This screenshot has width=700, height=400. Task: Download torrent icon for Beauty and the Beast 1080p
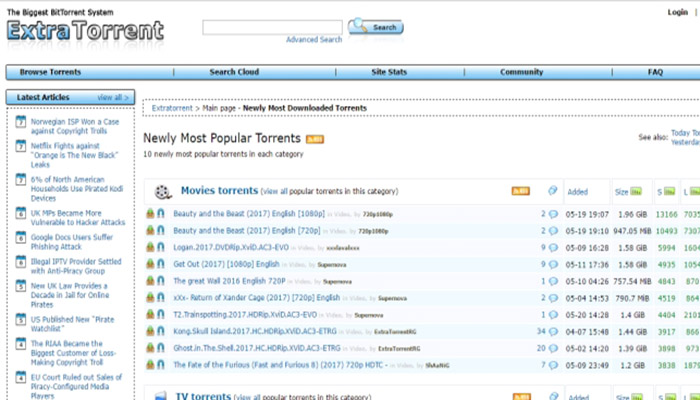(x=150, y=214)
